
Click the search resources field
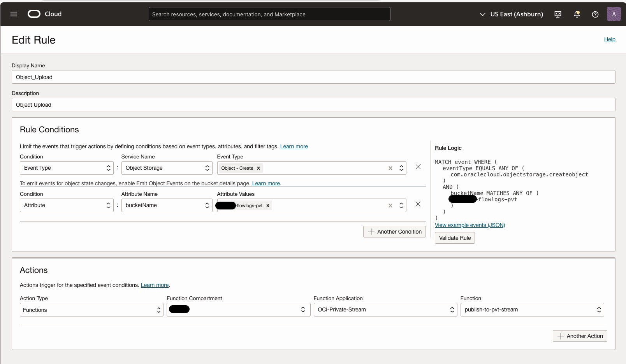point(269,14)
